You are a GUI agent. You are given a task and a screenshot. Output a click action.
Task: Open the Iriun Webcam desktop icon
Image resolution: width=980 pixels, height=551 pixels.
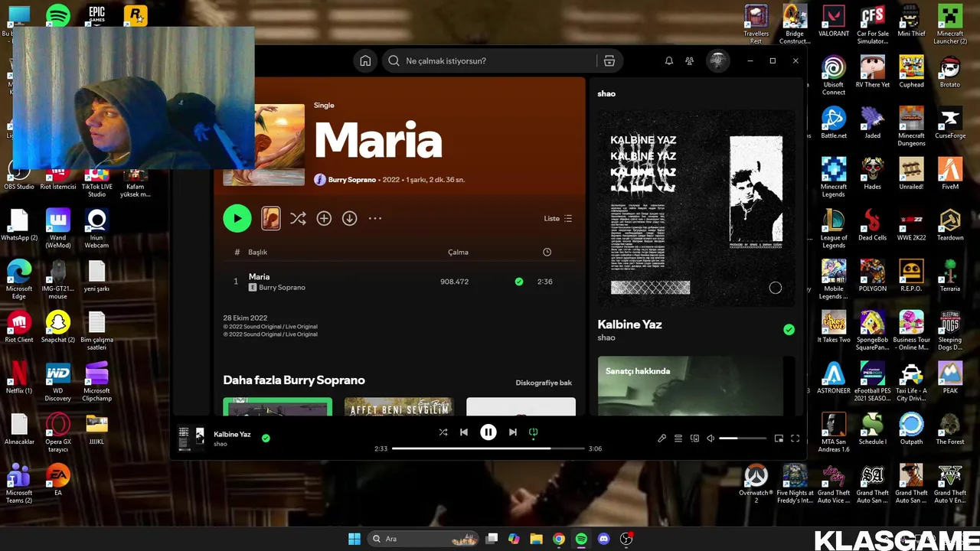pyautogui.click(x=97, y=229)
